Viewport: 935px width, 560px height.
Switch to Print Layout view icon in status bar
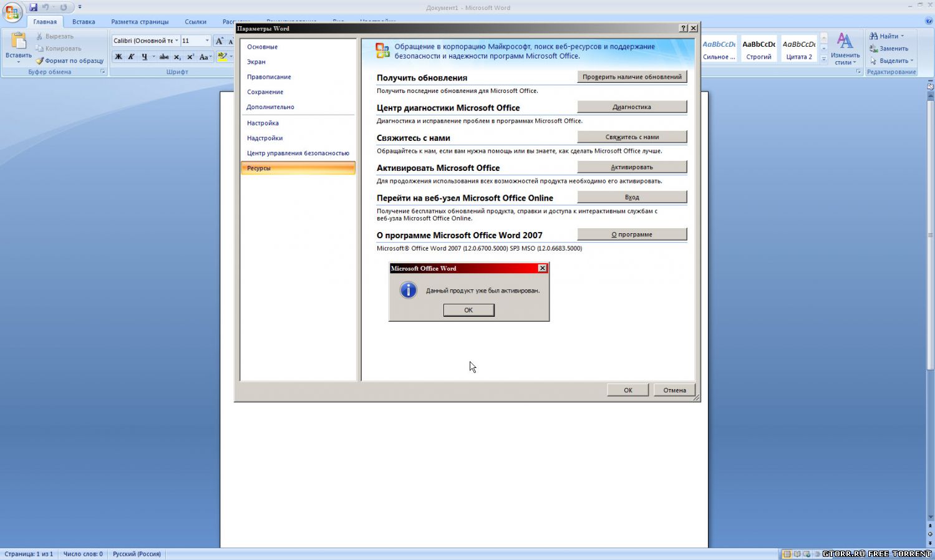click(787, 554)
